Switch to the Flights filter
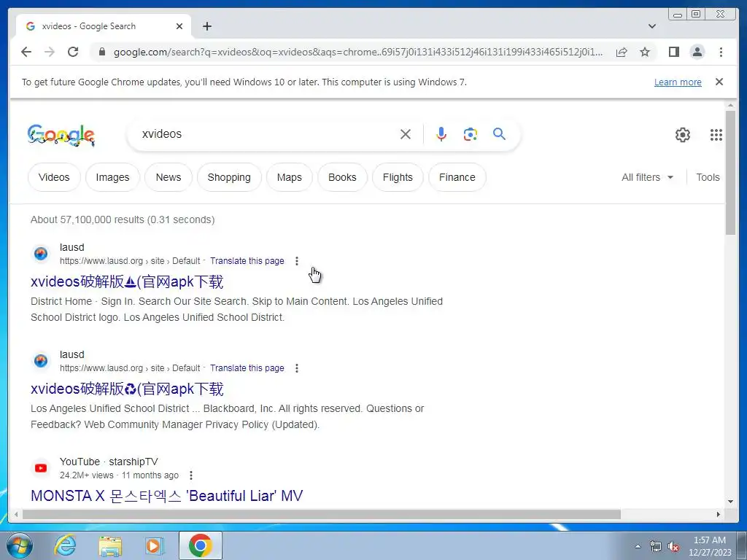This screenshot has width=747, height=560. (x=398, y=177)
